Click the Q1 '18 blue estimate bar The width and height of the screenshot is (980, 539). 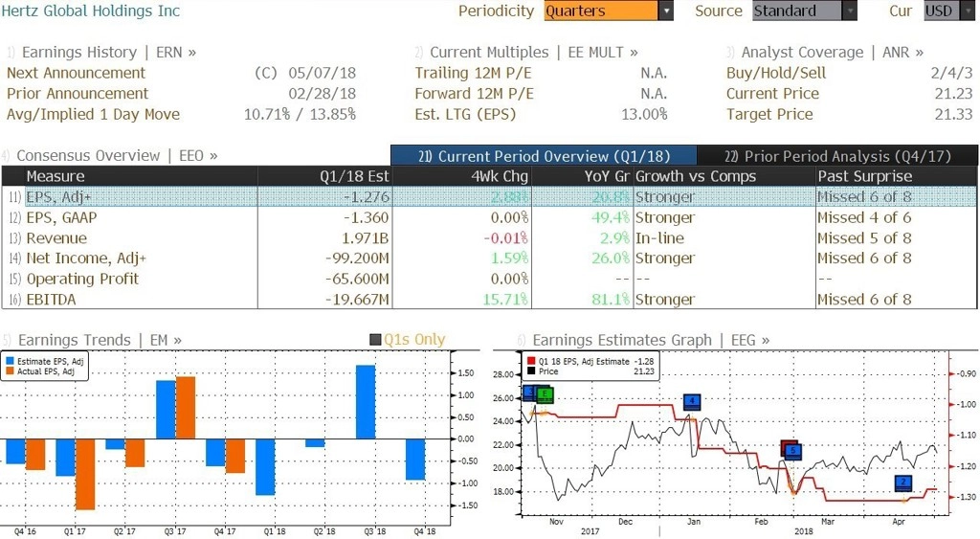tap(266, 467)
